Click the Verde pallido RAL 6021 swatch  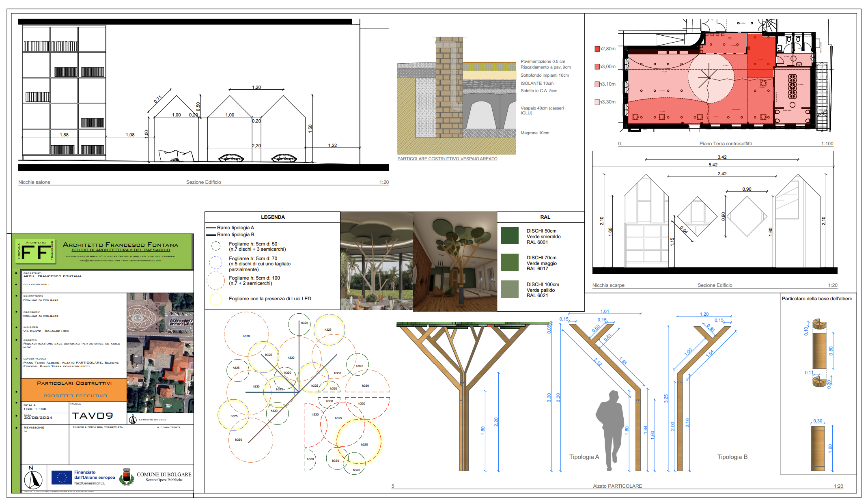coord(510,289)
